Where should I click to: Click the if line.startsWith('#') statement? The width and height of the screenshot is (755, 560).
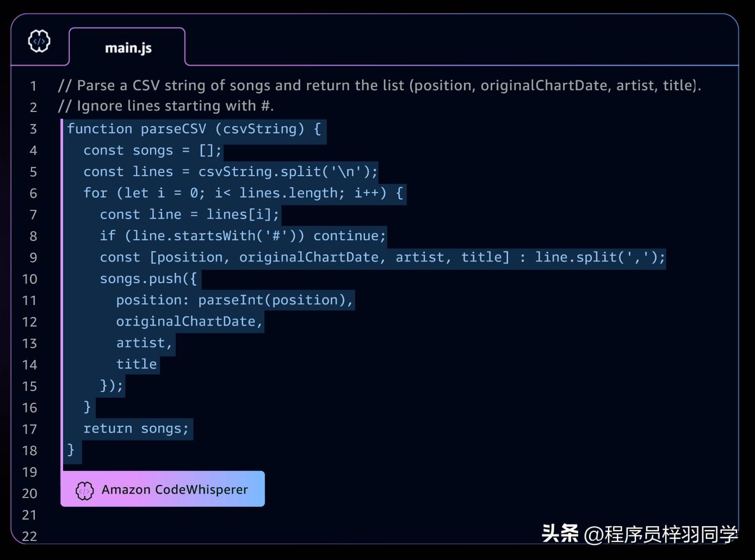pyautogui.click(x=243, y=235)
